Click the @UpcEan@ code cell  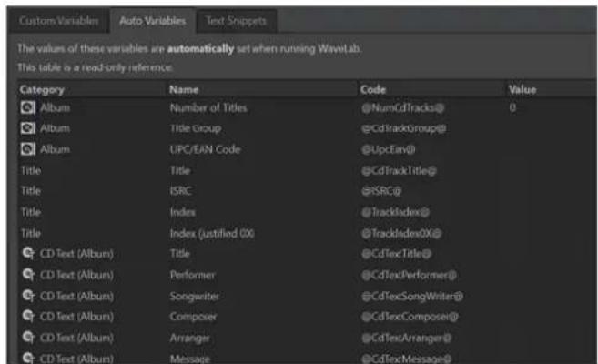389,149
